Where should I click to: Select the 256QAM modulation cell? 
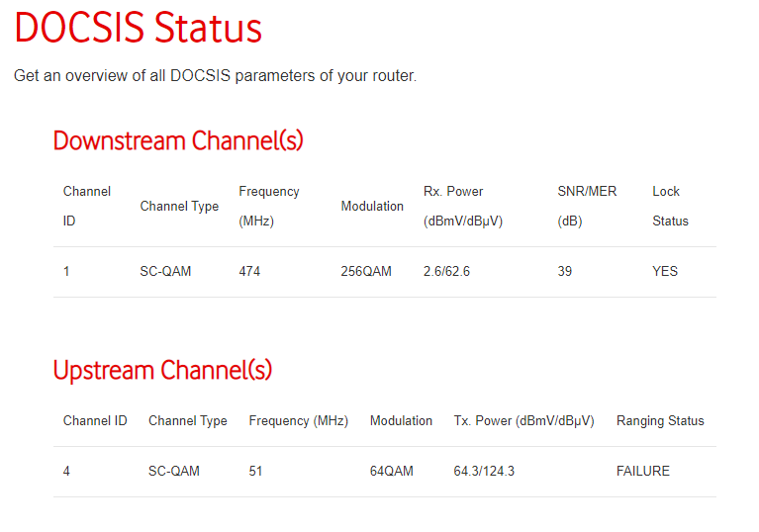[366, 271]
